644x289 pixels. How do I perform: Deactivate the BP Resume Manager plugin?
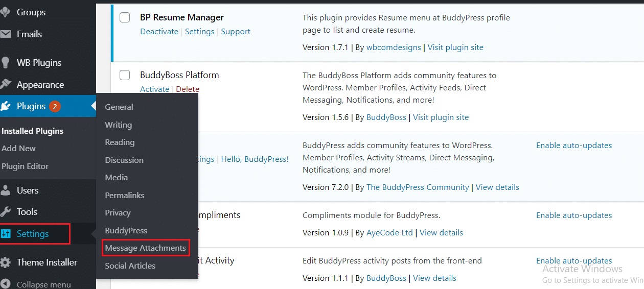(x=159, y=32)
